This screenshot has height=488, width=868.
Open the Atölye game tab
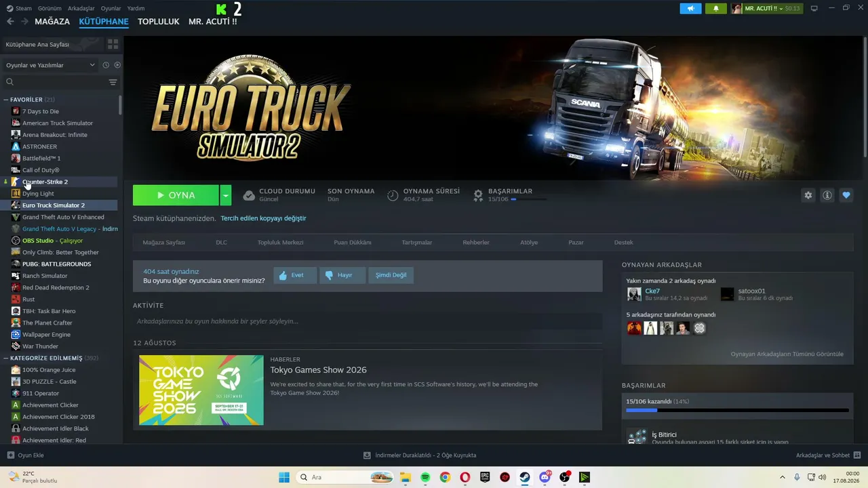coord(529,242)
